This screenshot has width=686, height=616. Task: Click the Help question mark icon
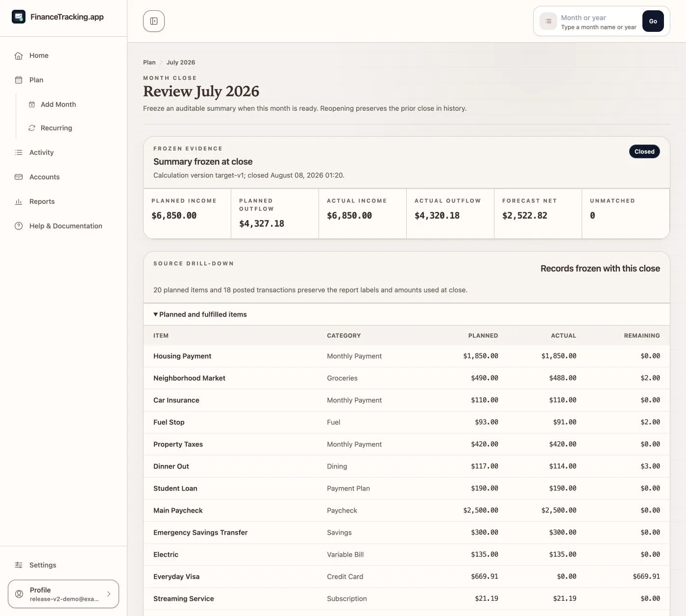tap(19, 226)
